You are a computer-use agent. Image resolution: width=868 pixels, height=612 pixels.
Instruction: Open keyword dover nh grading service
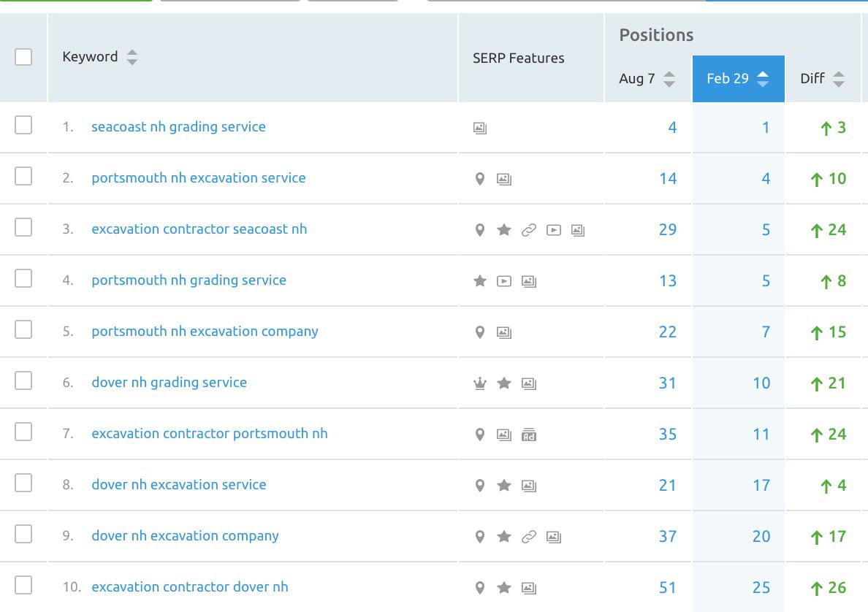(x=169, y=383)
